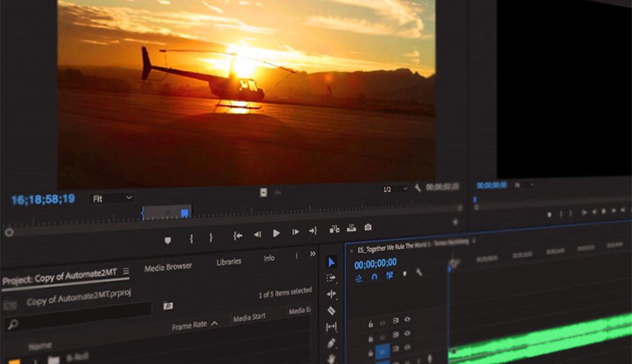Toggle visibility eye for track V3
The height and width of the screenshot is (364, 632).
click(408, 320)
